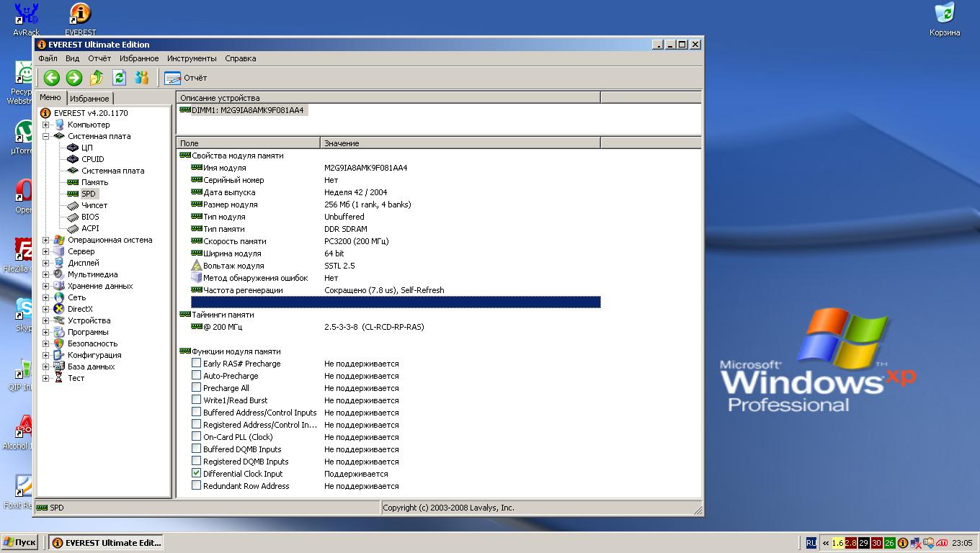980x553 pixels.
Task: Expand the DirectX tree node
Action: point(45,309)
